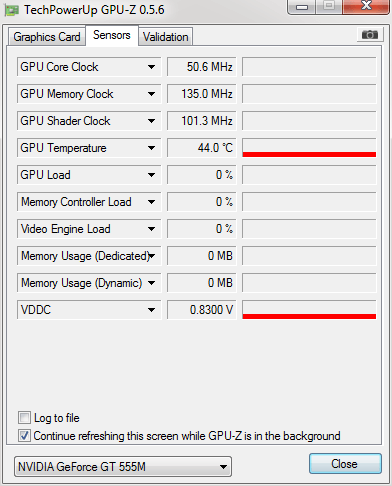Switch to the Graphics Card tab

(47, 37)
